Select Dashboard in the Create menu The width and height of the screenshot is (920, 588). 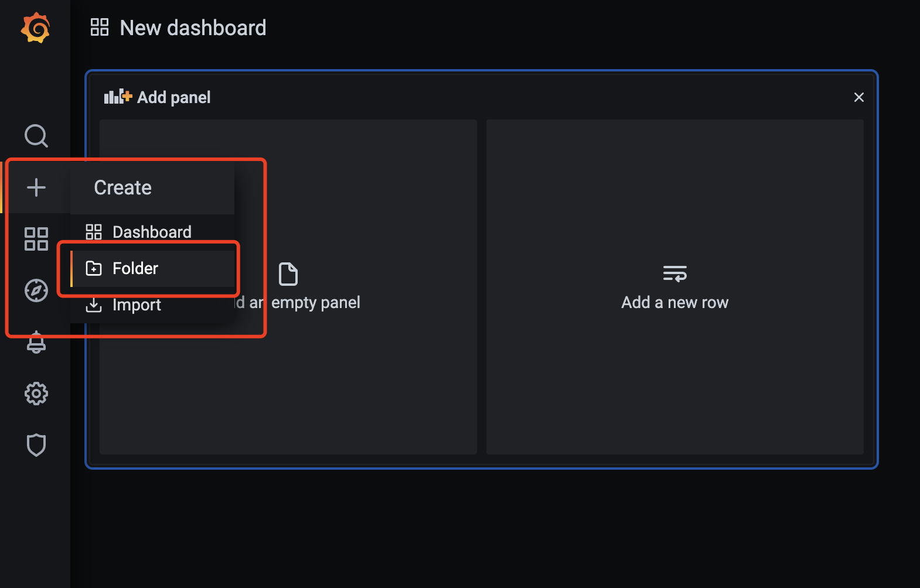coord(152,232)
